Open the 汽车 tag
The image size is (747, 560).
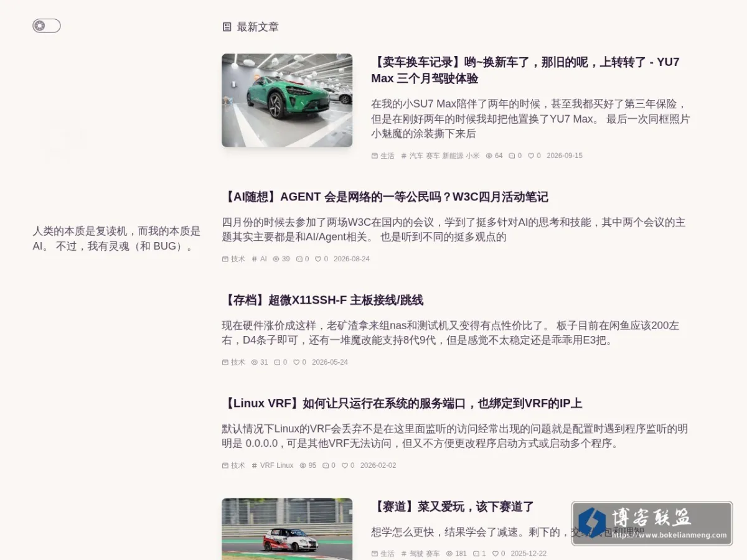click(x=416, y=156)
